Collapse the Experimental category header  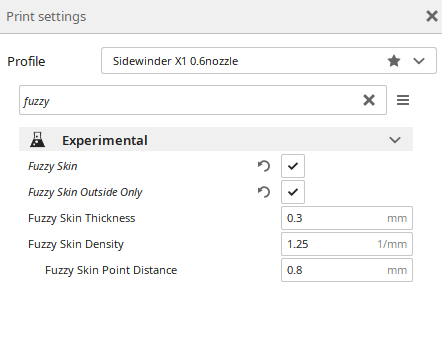coord(216,139)
